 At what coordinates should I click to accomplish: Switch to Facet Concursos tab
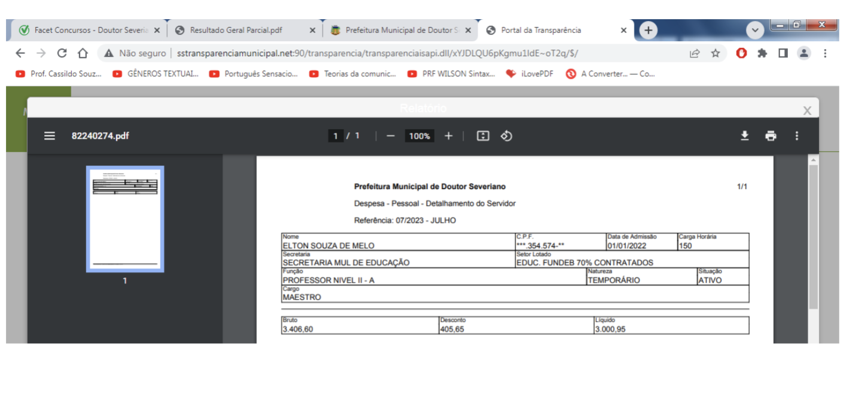click(87, 30)
